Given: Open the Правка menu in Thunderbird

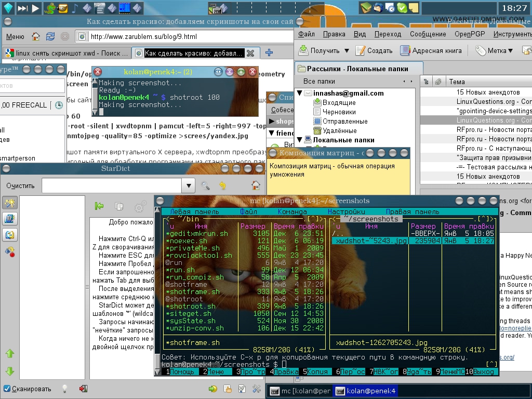Looking at the screenshot, I should 334,34.
